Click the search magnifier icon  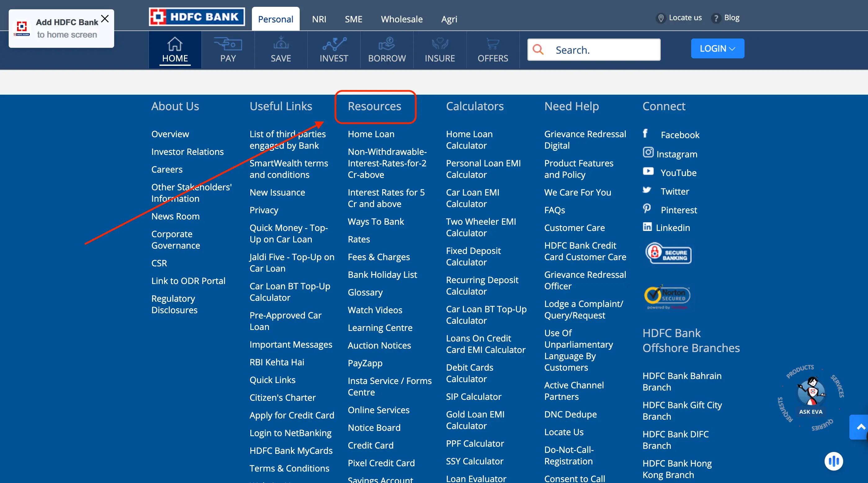[x=538, y=50]
